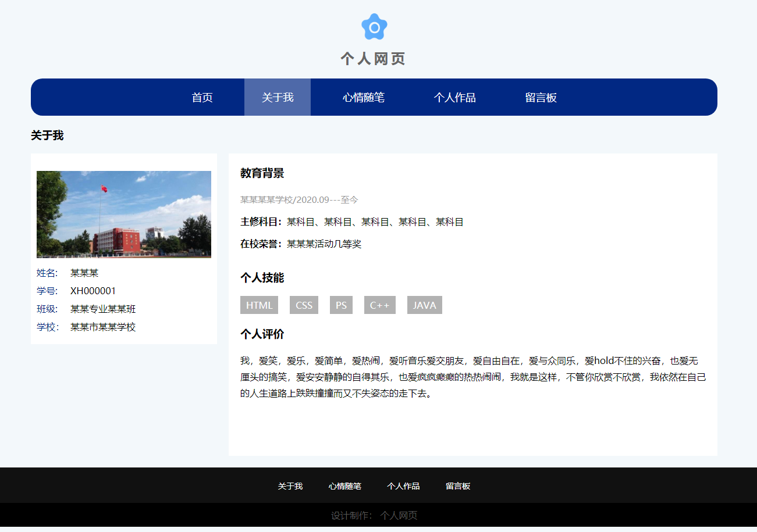Click the 个人网页 site title
Viewport: 757px width, 532px height.
click(x=373, y=59)
